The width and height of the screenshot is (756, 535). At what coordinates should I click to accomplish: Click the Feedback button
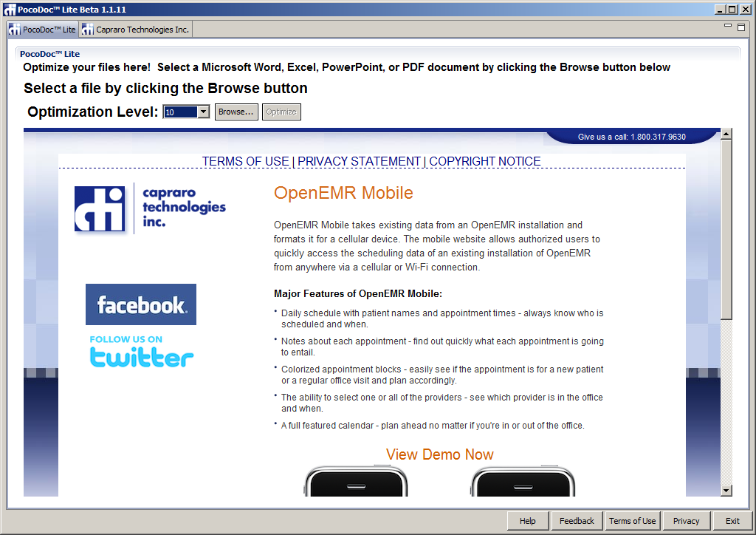[x=577, y=521]
